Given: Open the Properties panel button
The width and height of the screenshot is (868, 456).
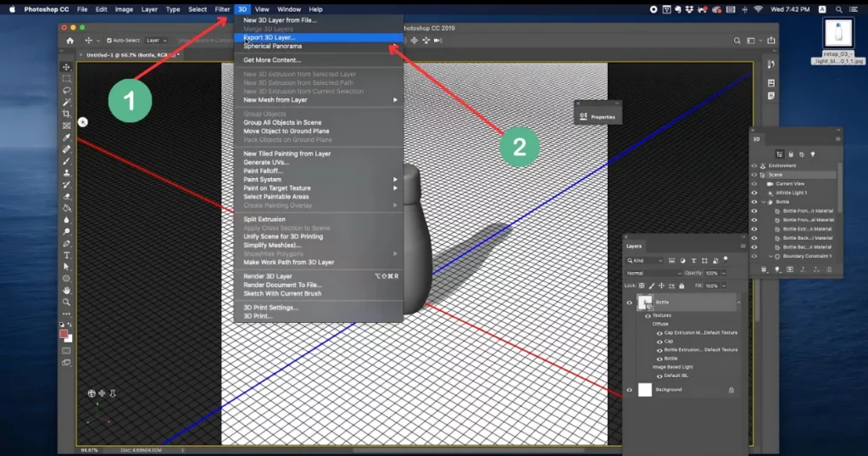Looking at the screenshot, I should (598, 117).
